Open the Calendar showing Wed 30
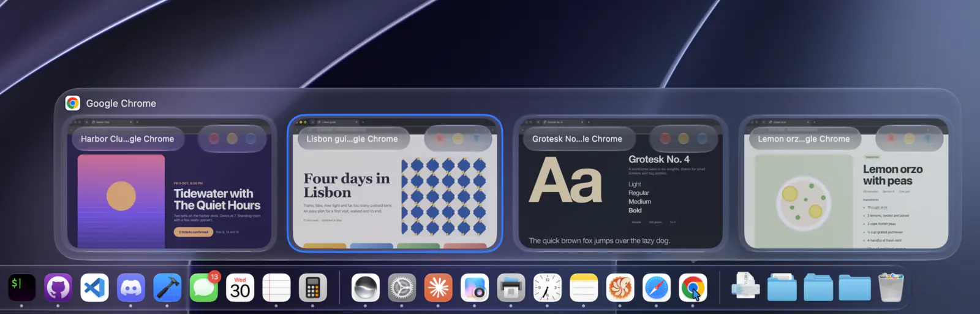The image size is (980, 314). tap(240, 288)
